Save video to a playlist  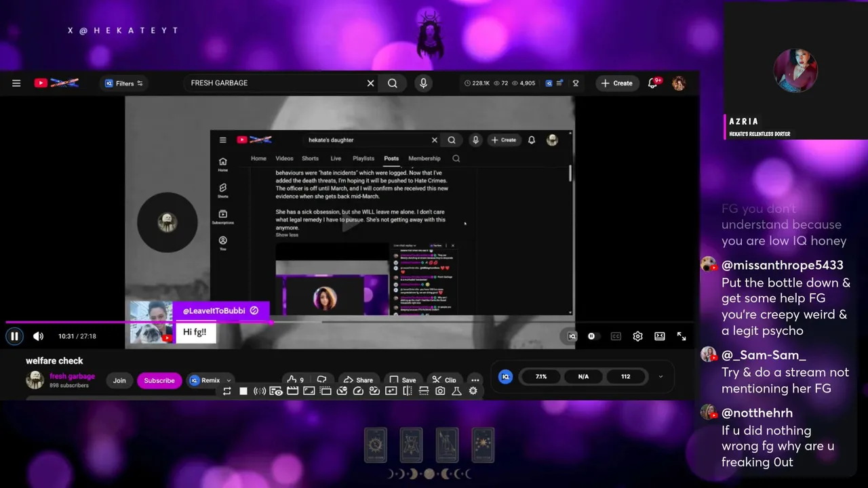tap(403, 380)
